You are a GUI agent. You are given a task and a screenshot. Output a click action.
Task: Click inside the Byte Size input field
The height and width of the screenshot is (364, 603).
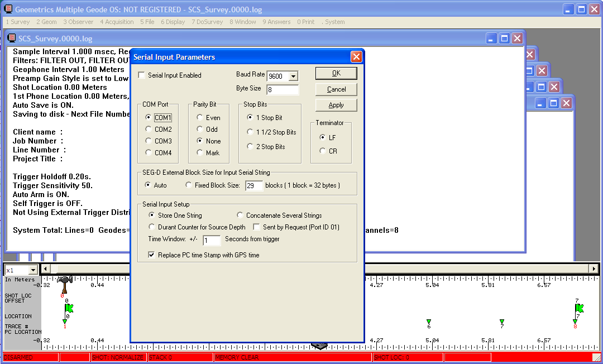coord(282,89)
